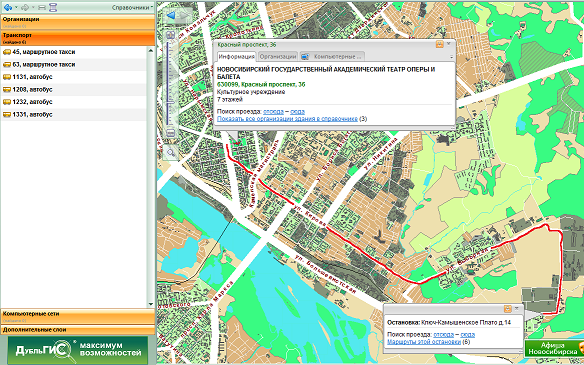Select route 63, маршрутное такси
The width and height of the screenshot is (584, 365).
[x=74, y=64]
